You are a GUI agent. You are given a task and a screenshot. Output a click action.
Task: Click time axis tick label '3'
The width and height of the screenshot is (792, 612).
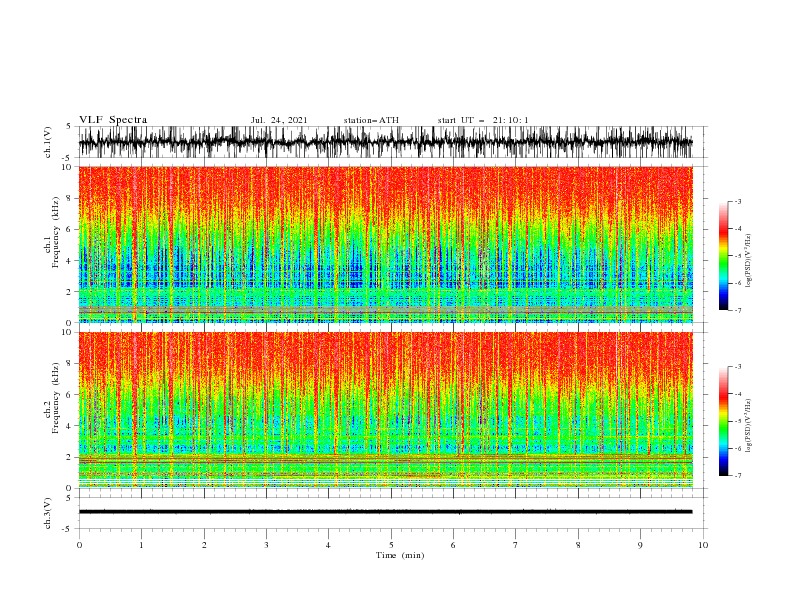pos(266,545)
